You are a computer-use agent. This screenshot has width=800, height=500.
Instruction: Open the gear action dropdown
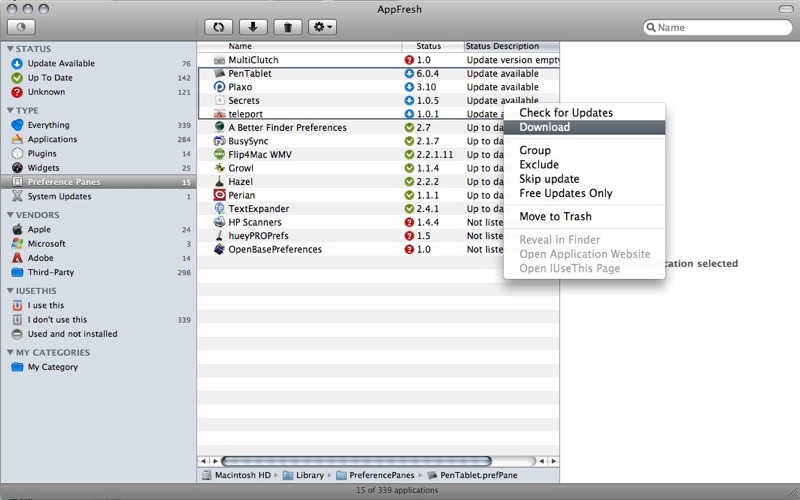pyautogui.click(x=322, y=27)
